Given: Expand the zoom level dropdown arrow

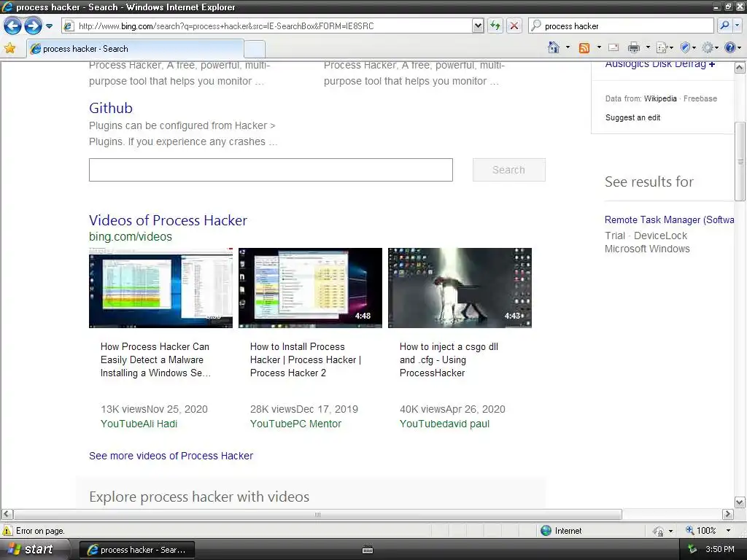Looking at the screenshot, I should (x=728, y=531).
